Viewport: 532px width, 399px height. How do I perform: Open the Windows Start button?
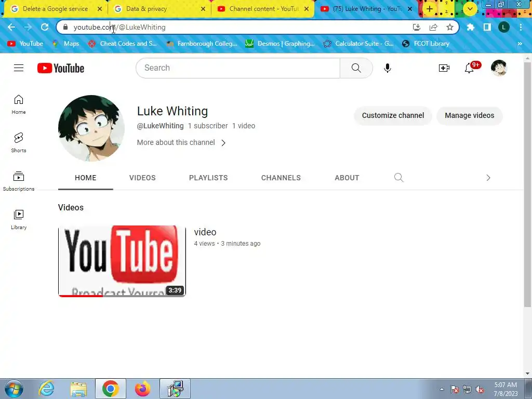[x=14, y=389]
